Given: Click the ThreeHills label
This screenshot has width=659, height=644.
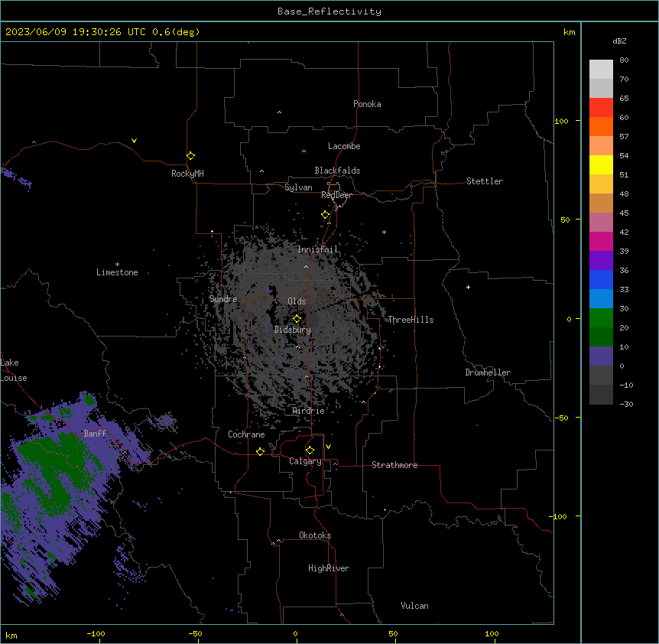Looking at the screenshot, I should coord(411,320).
